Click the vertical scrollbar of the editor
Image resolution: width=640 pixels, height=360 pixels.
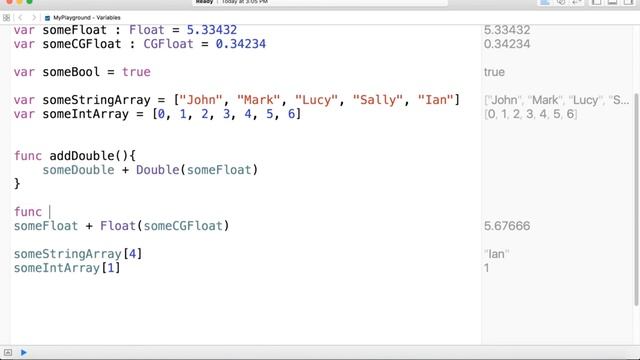click(x=636, y=199)
